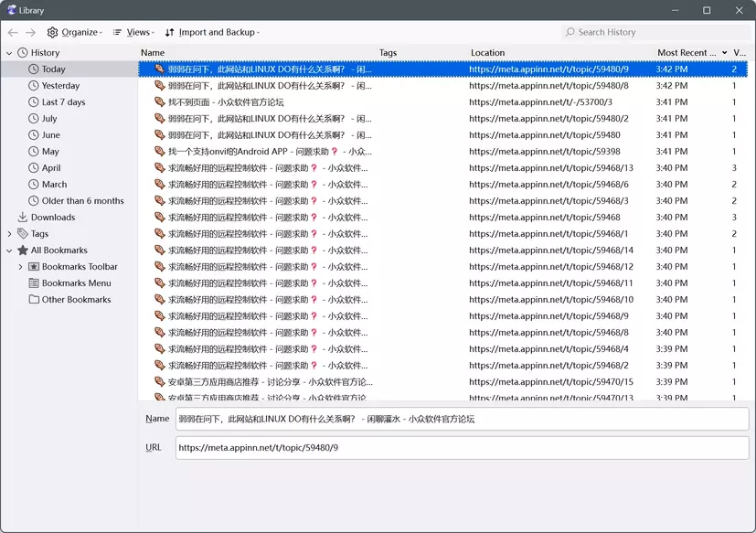This screenshot has width=756, height=533.
Task: Click the Search History field
Action: tap(655, 32)
